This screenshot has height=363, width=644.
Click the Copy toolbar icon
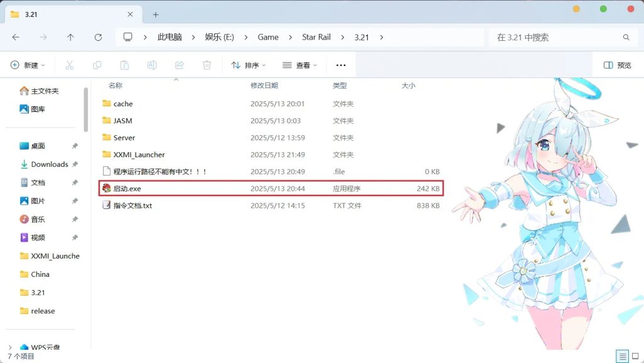pos(97,65)
